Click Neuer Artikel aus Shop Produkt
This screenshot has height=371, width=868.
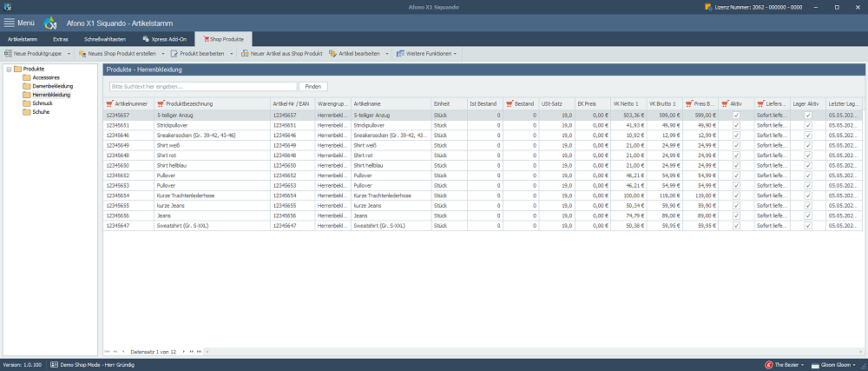pos(282,54)
